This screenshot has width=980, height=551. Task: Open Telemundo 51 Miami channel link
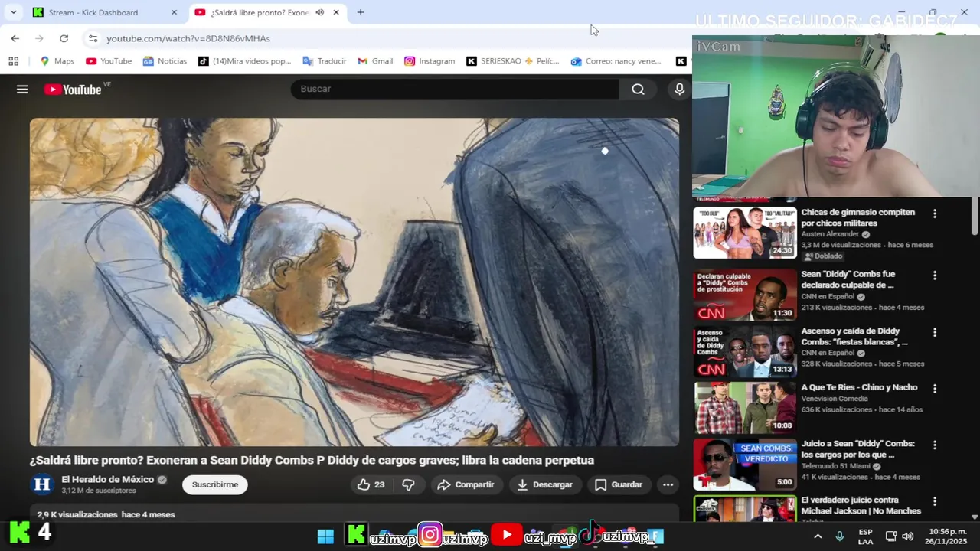click(835, 466)
